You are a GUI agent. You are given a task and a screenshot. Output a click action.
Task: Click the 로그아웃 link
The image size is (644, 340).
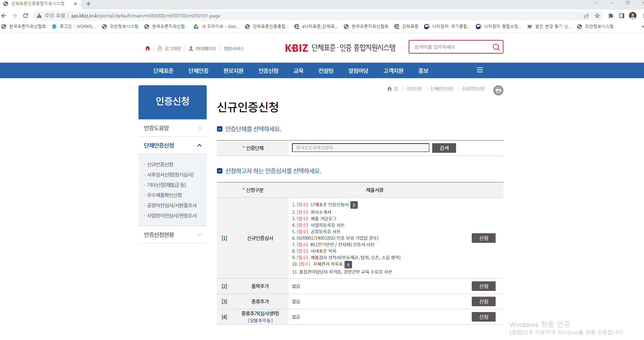pos(173,49)
